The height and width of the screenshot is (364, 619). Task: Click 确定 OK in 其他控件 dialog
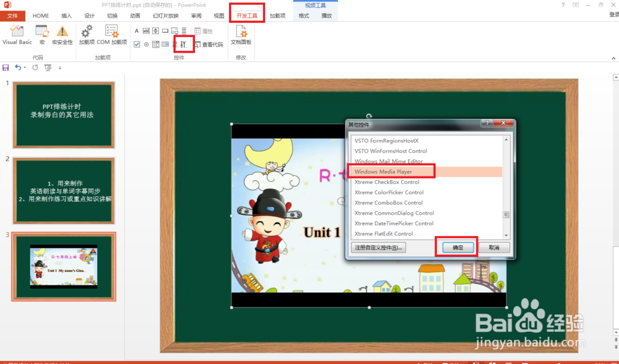pyautogui.click(x=457, y=248)
